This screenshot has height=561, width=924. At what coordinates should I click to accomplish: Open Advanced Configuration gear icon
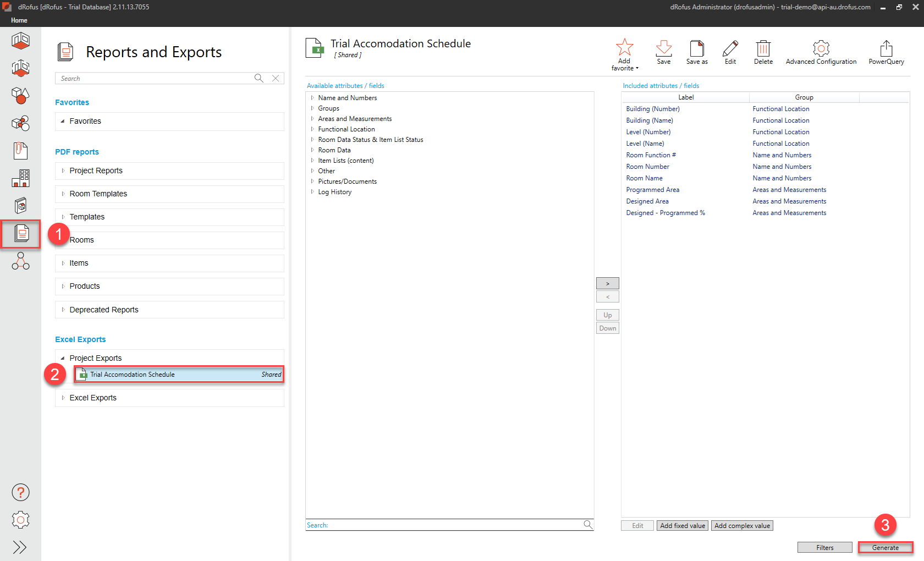click(x=821, y=49)
